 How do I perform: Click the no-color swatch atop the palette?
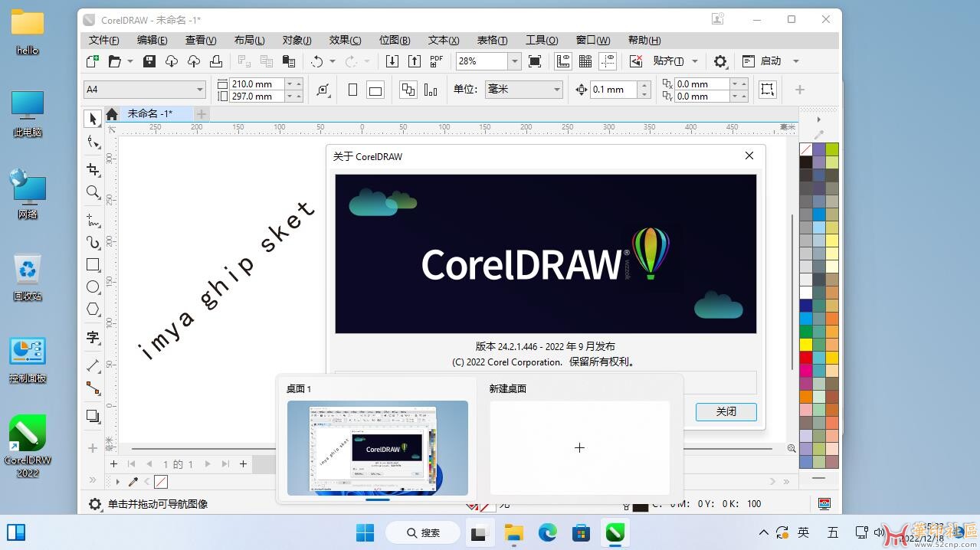806,149
